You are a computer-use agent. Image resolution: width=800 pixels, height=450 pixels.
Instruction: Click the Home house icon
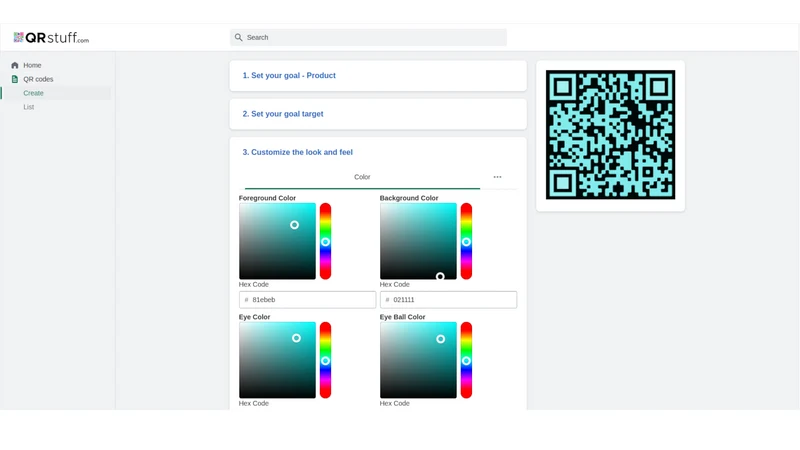[15, 65]
